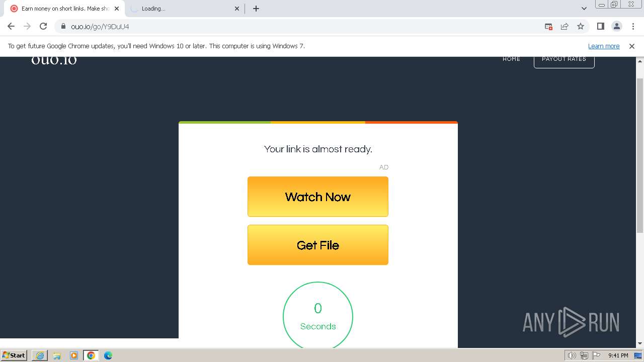Image resolution: width=644 pixels, height=362 pixels.
Task: Bookmark this page with star
Action: coord(581,26)
